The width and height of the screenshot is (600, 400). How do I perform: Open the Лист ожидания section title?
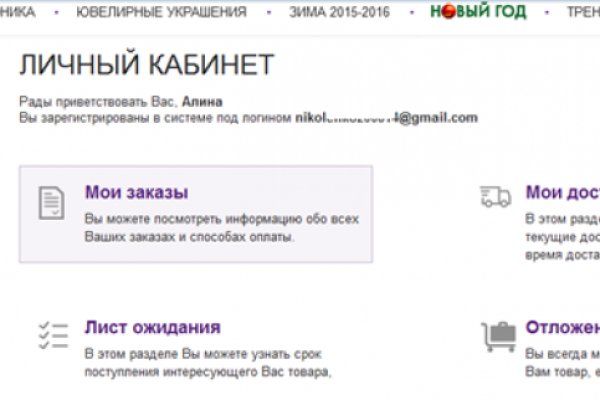[152, 328]
